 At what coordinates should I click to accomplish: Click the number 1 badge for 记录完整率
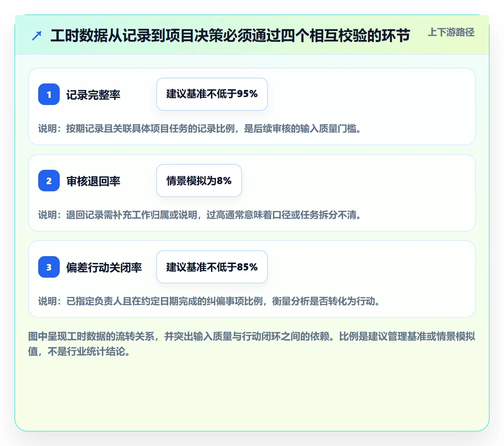(x=49, y=94)
